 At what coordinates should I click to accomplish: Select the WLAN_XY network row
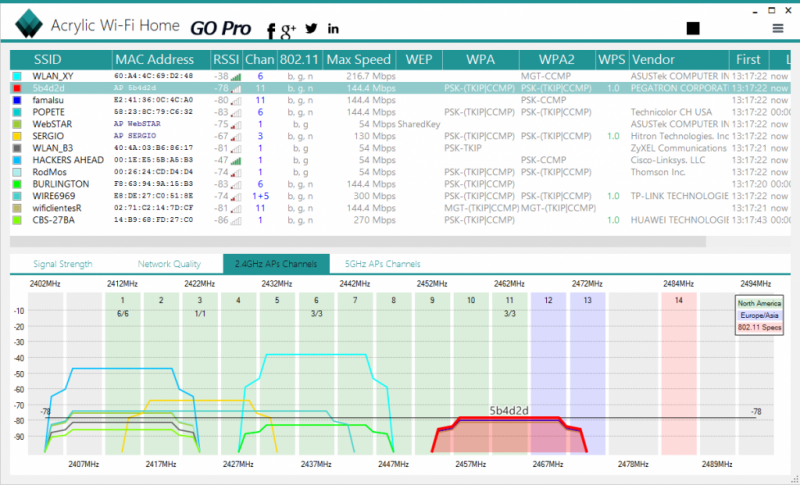click(x=401, y=76)
